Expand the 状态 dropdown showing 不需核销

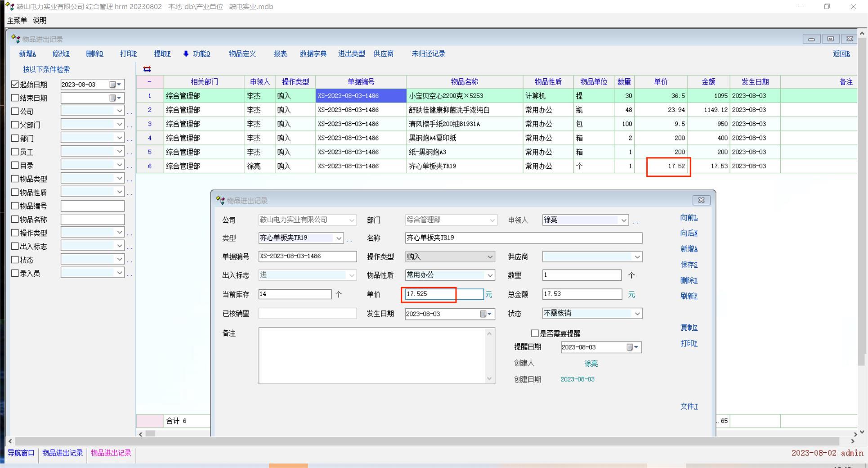coord(637,314)
